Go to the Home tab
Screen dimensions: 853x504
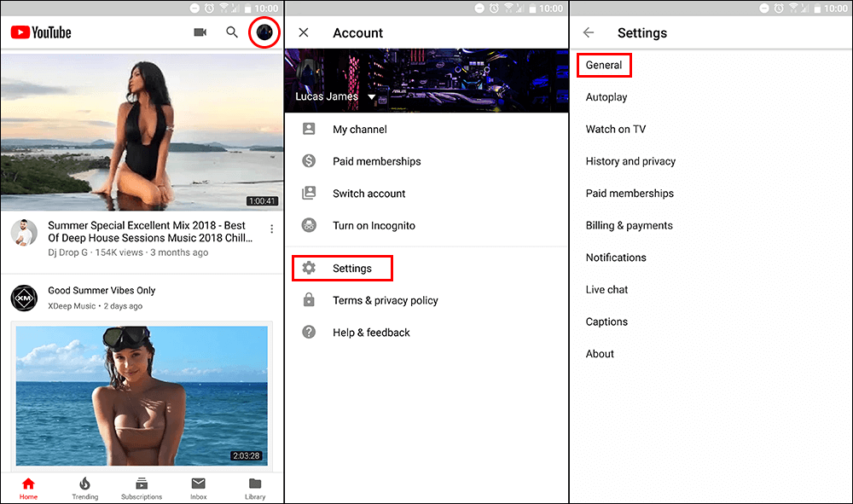(x=28, y=489)
